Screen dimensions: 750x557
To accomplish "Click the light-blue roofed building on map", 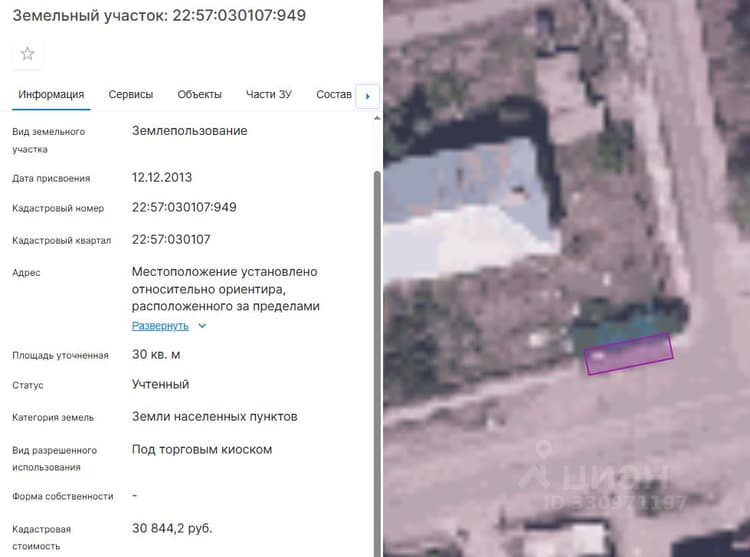I will tap(469, 206).
